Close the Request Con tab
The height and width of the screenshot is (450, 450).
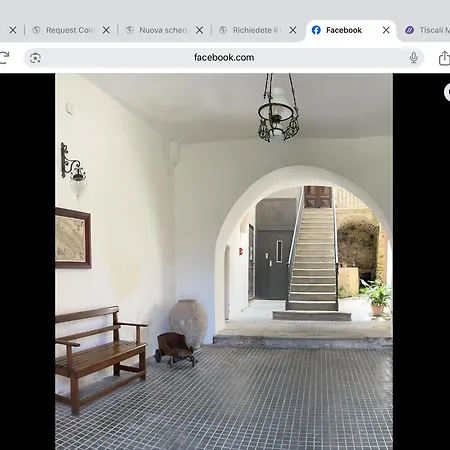tap(106, 30)
